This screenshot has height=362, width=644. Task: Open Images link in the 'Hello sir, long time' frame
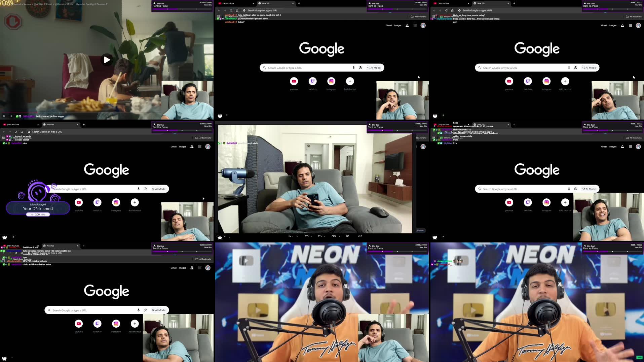pos(613,25)
